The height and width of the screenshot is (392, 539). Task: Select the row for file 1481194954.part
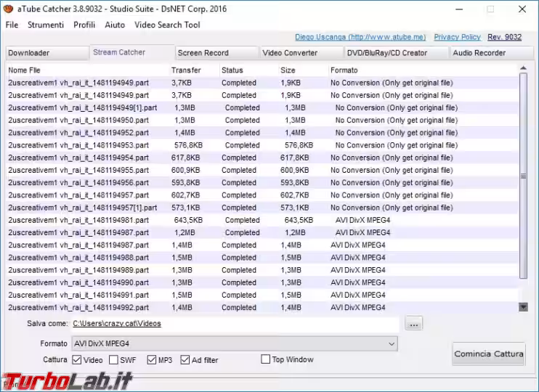[262, 158]
